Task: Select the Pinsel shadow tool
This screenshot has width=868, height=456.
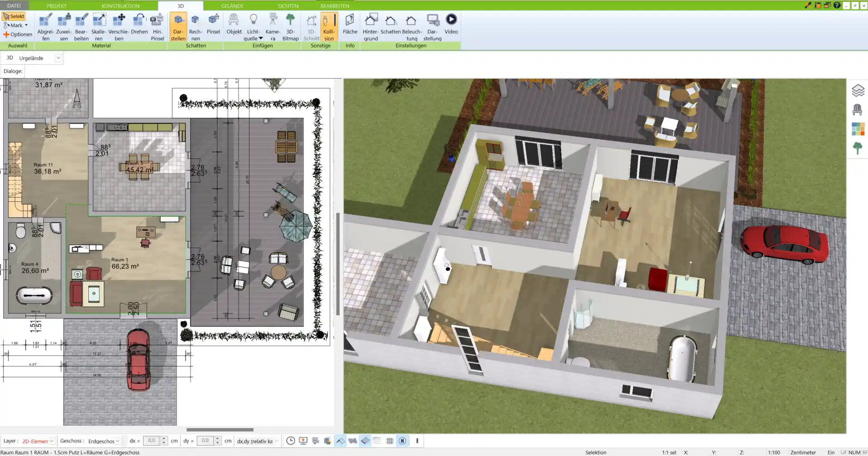Action: tap(213, 24)
